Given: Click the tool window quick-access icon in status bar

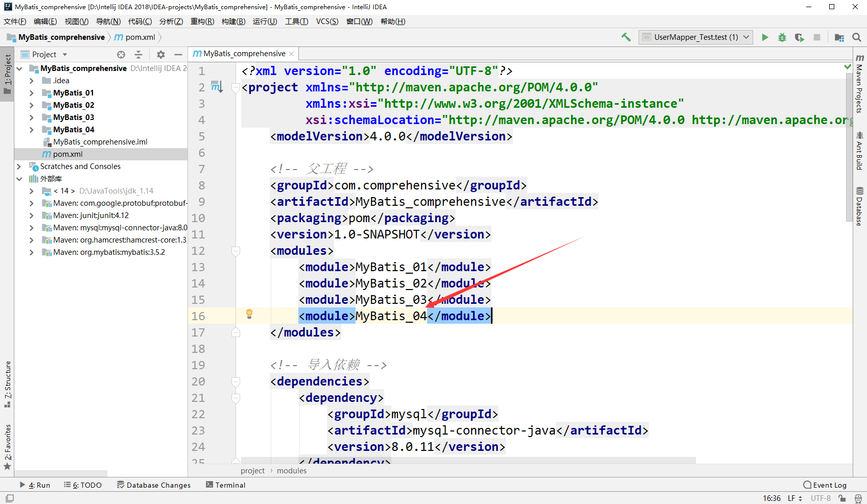Looking at the screenshot, I should pyautogui.click(x=10, y=498).
